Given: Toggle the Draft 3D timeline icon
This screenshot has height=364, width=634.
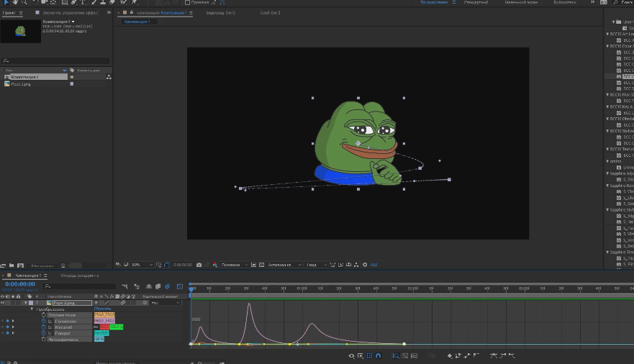Looking at the screenshot, I should [x=137, y=286].
